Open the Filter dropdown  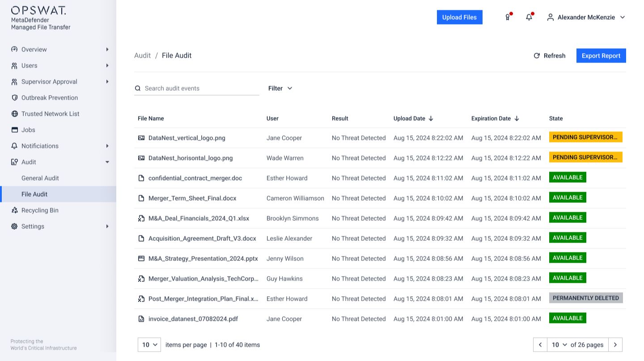coord(280,88)
